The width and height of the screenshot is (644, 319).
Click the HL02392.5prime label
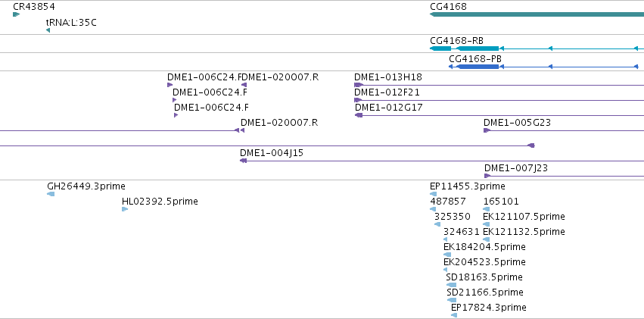160,202
